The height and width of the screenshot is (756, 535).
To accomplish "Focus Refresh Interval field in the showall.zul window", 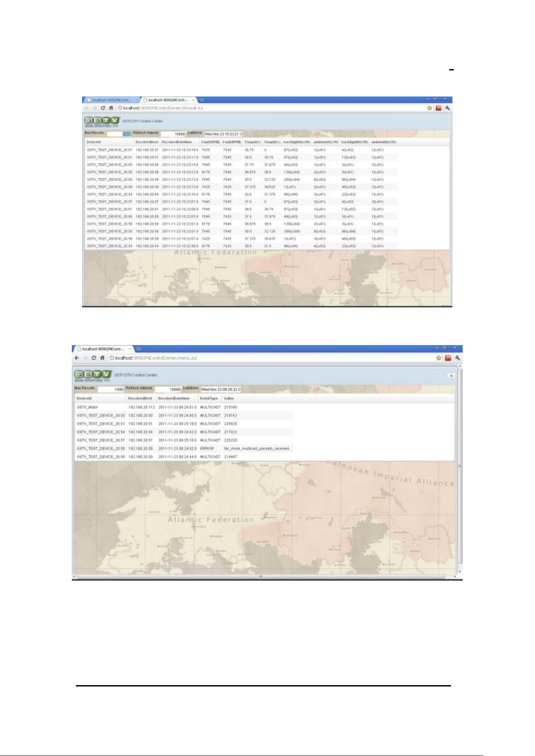I will (173, 134).
